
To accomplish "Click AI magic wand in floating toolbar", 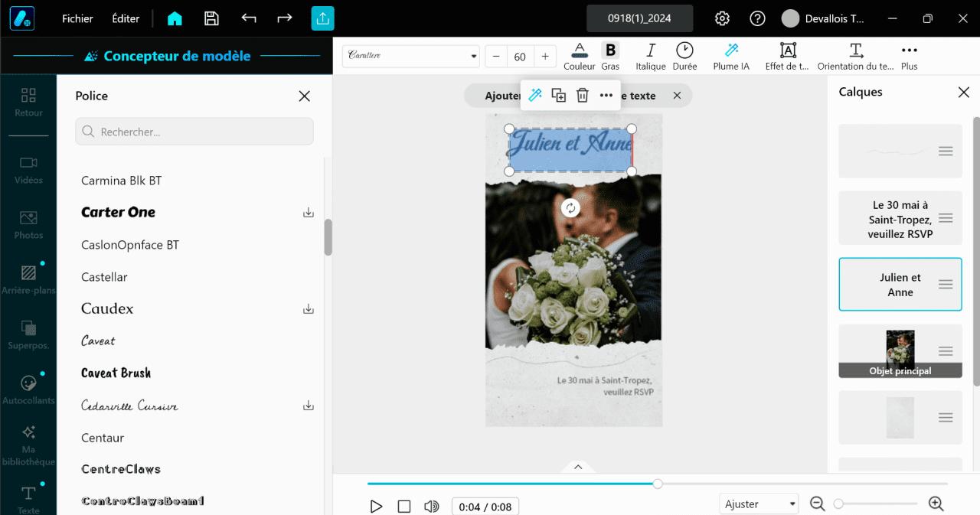I will pyautogui.click(x=535, y=95).
